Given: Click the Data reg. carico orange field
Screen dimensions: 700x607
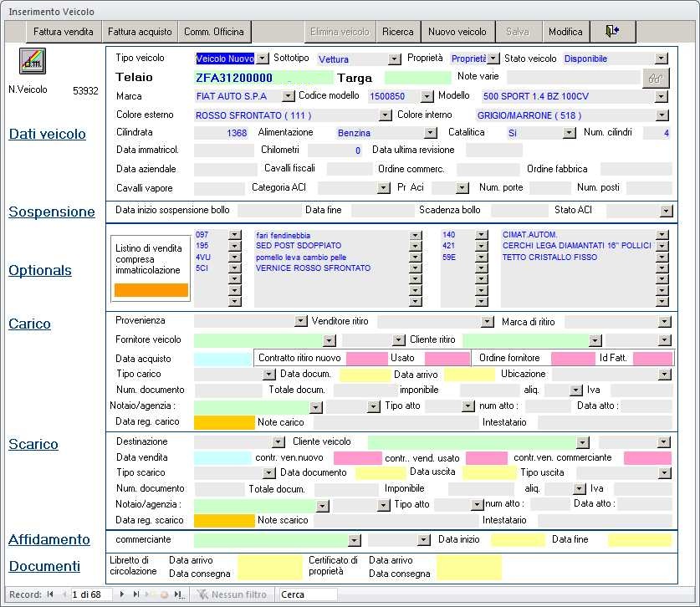Looking at the screenshot, I should (x=224, y=422).
